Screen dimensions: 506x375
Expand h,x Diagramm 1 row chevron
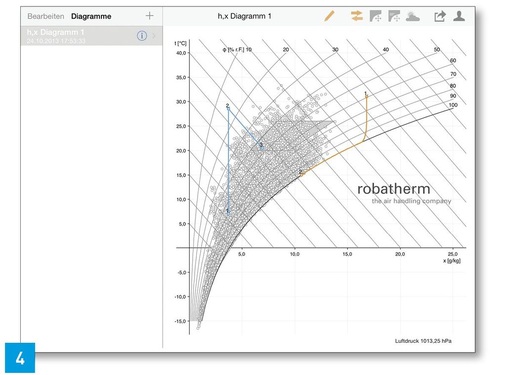pyautogui.click(x=154, y=36)
